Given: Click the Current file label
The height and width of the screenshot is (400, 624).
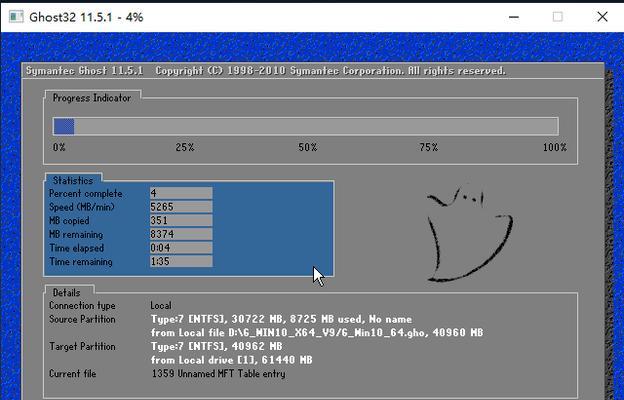Looking at the screenshot, I should [72, 374].
